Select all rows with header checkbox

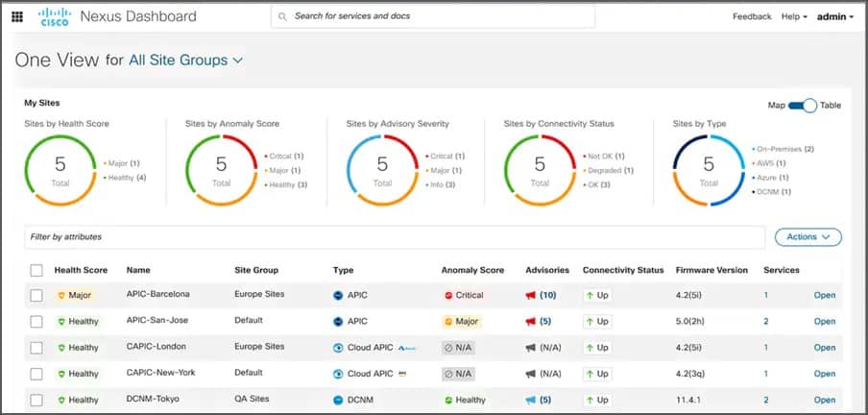[36, 270]
